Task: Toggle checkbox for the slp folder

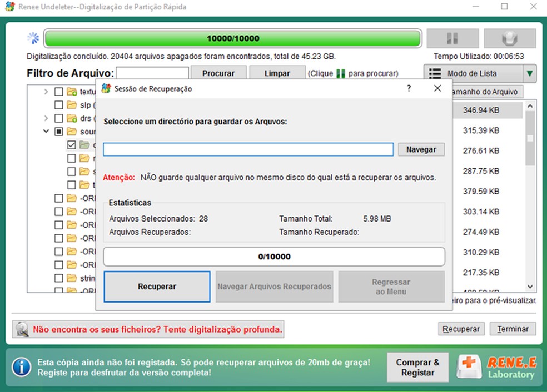Action: [x=58, y=105]
